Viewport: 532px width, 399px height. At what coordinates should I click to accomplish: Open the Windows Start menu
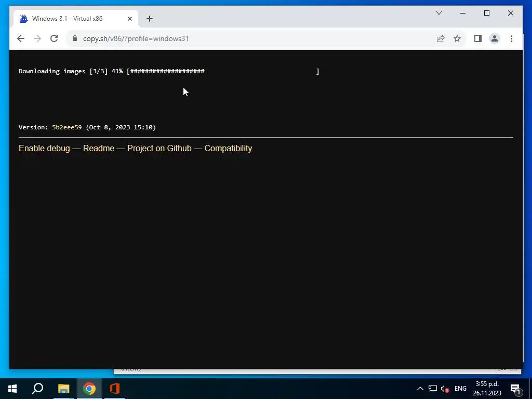pos(12,389)
